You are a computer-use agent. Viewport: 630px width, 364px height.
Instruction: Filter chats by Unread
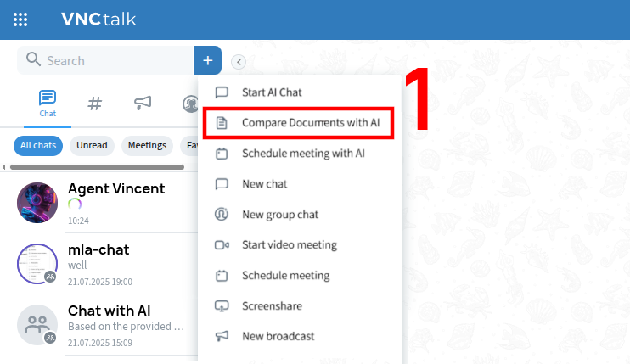(x=92, y=145)
